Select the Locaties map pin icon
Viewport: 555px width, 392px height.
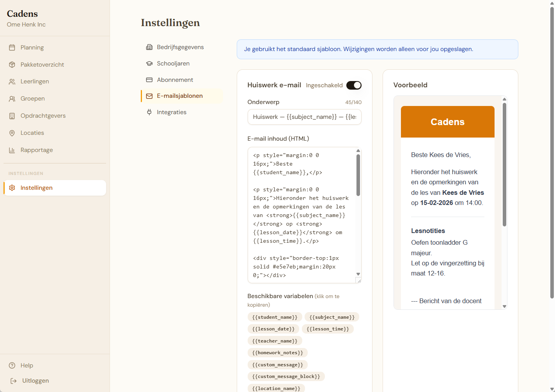13,132
